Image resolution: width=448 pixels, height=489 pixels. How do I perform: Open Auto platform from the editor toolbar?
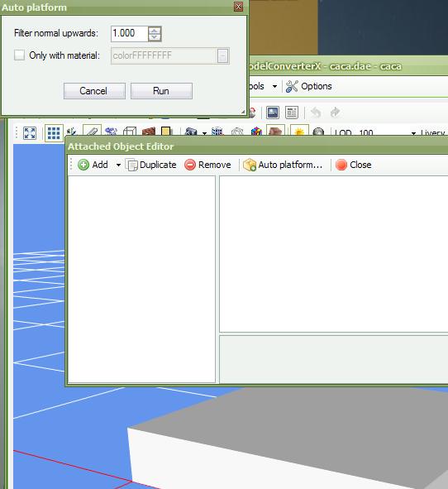coord(283,165)
